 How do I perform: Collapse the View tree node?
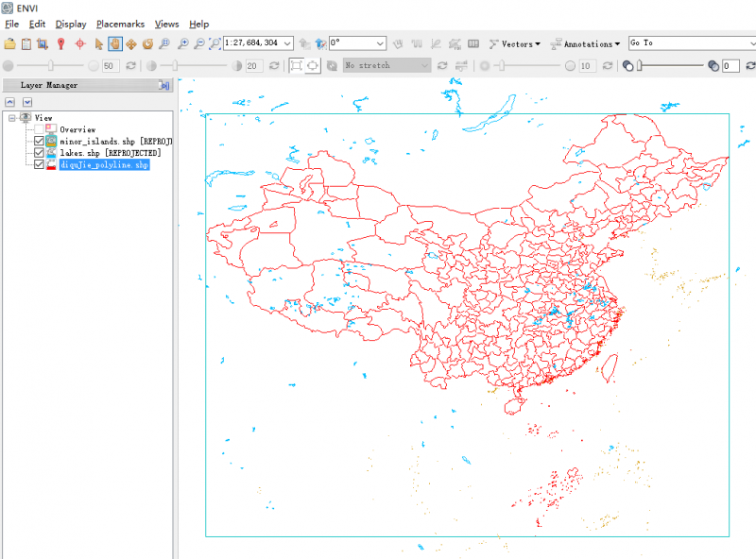click(12, 118)
